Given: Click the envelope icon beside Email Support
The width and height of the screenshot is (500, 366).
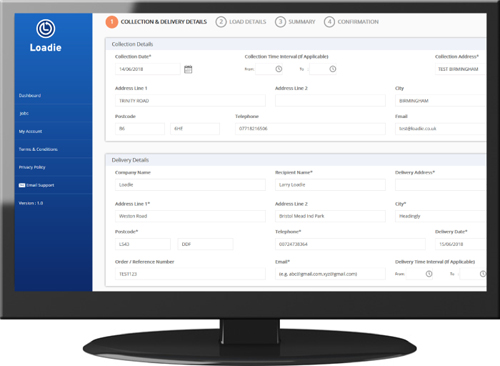Looking at the screenshot, I should (22, 185).
